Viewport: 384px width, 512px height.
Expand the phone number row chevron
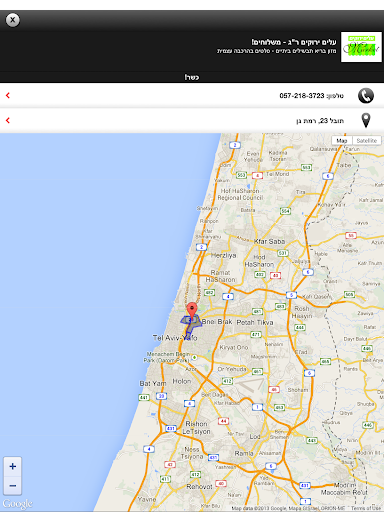8,95
